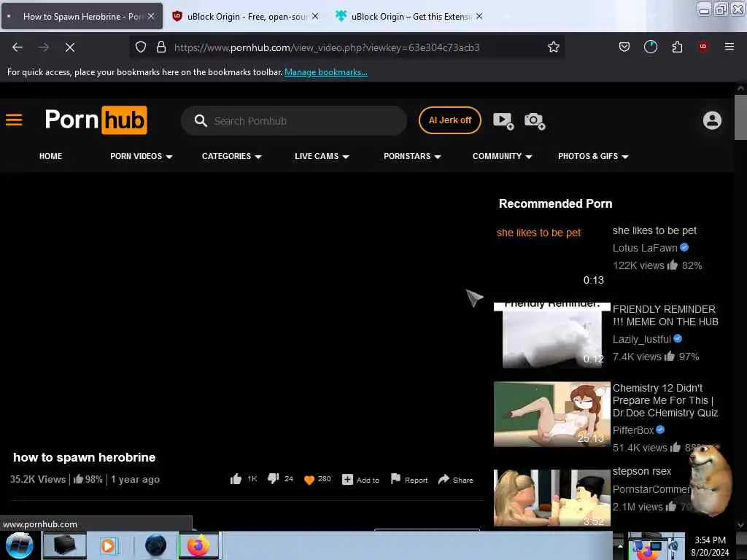
Task: Stop loading the current page
Action: 69,47
